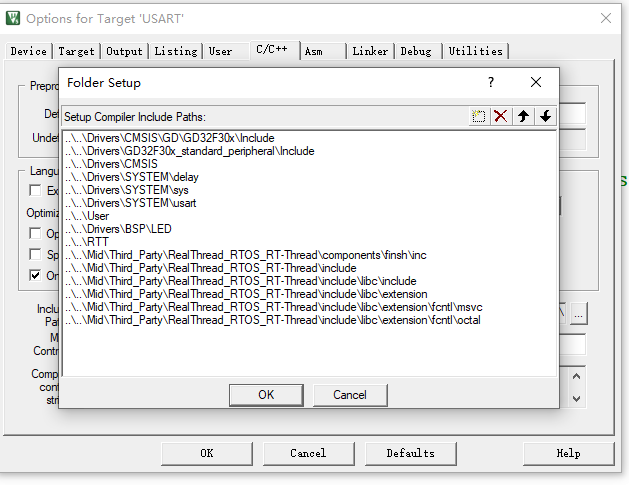
Task: Move selected path down with arrow icon
Action: [545, 116]
